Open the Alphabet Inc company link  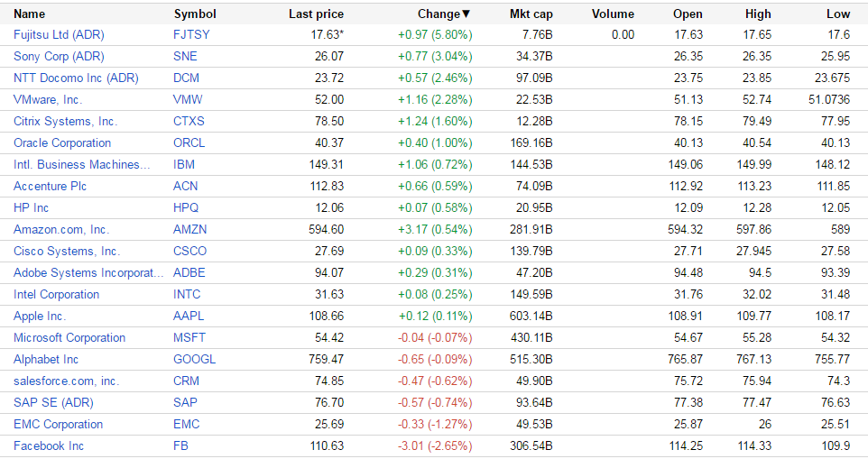coord(46,359)
